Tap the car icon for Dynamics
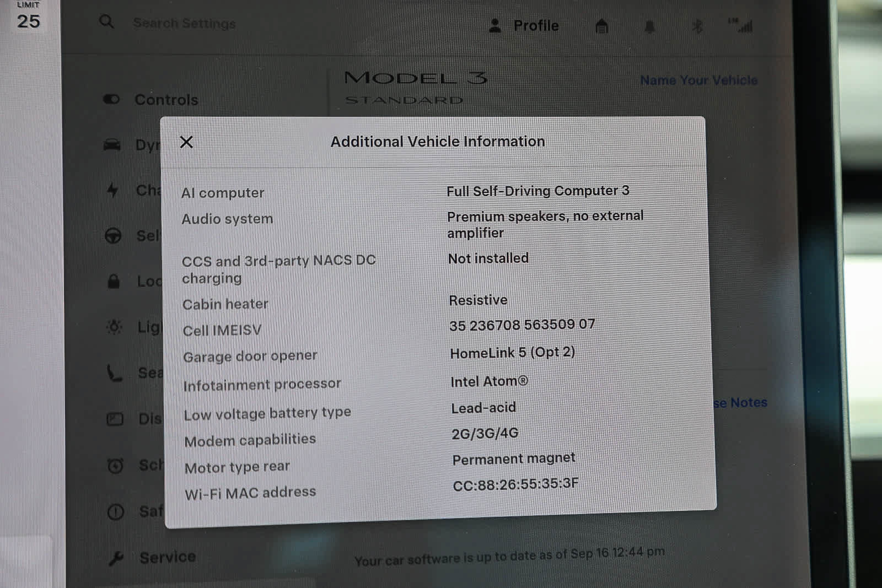 pos(112,145)
